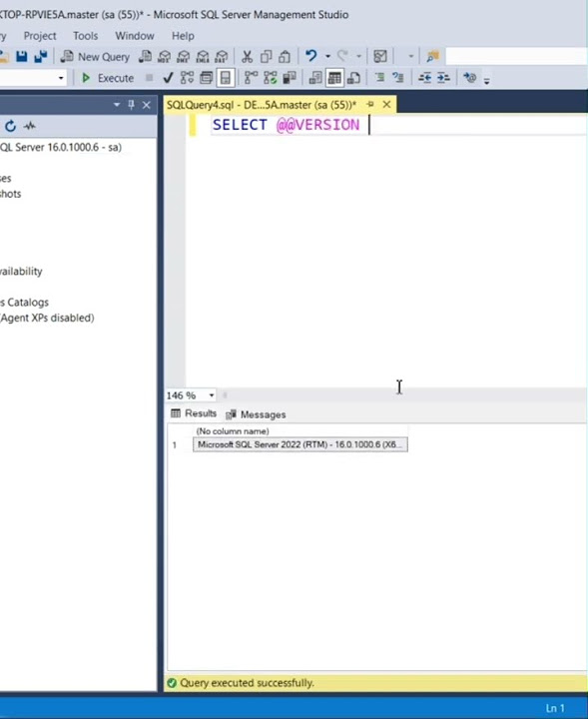Click the Query Options icon
Screen dimensions: 588x719
(x=207, y=78)
